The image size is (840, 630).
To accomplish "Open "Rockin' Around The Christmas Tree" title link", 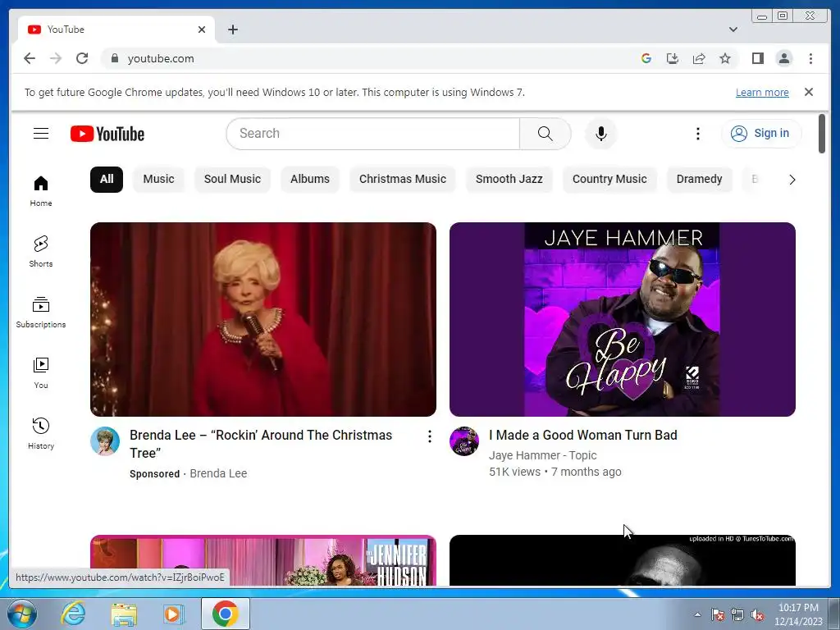I will (261, 444).
